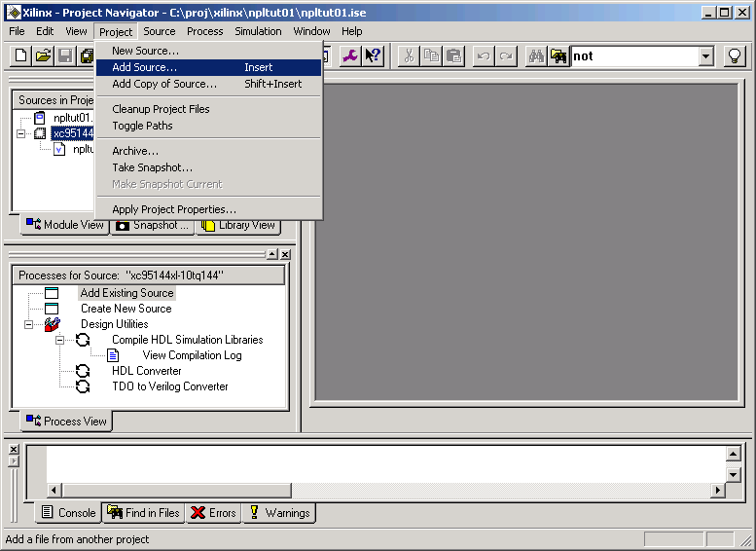This screenshot has height=551, width=756.
Task: Select the HDL Converter process
Action: (x=146, y=371)
